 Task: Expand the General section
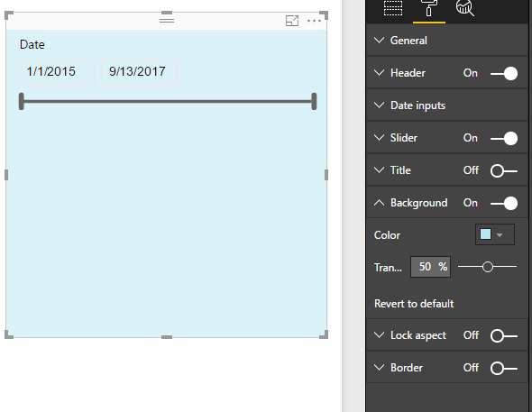(447, 41)
